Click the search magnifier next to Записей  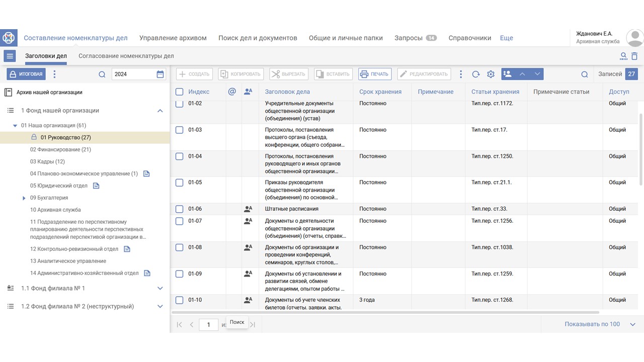click(x=584, y=74)
